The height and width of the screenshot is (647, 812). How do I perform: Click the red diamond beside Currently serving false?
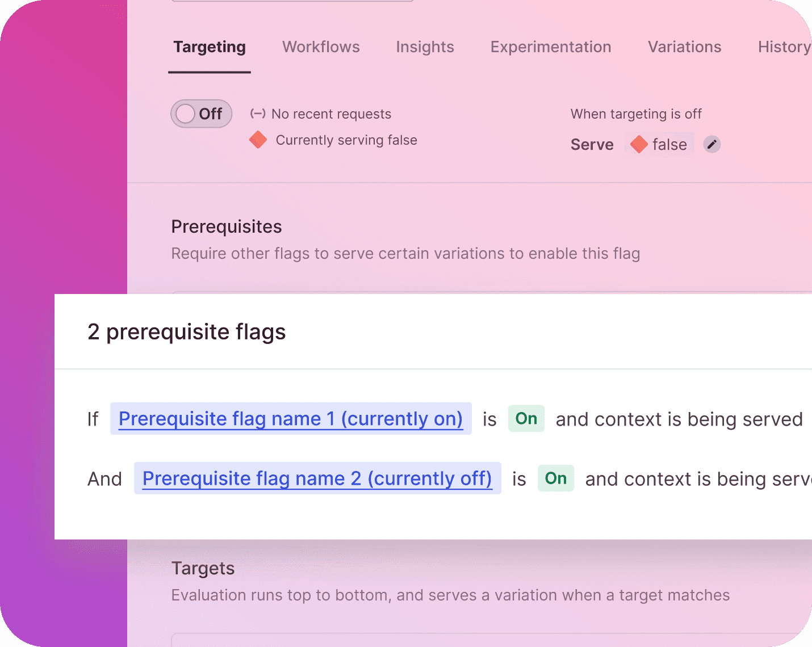coord(258,140)
